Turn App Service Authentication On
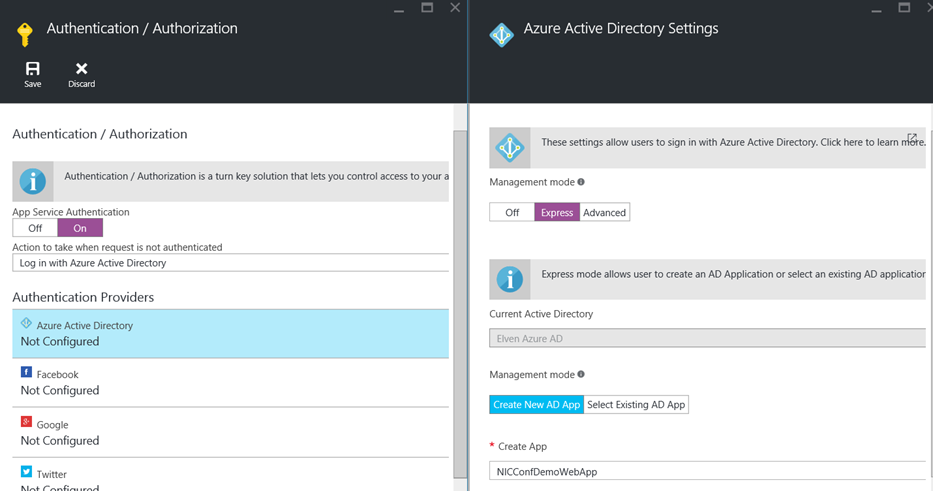The height and width of the screenshot is (491, 933). click(80, 228)
